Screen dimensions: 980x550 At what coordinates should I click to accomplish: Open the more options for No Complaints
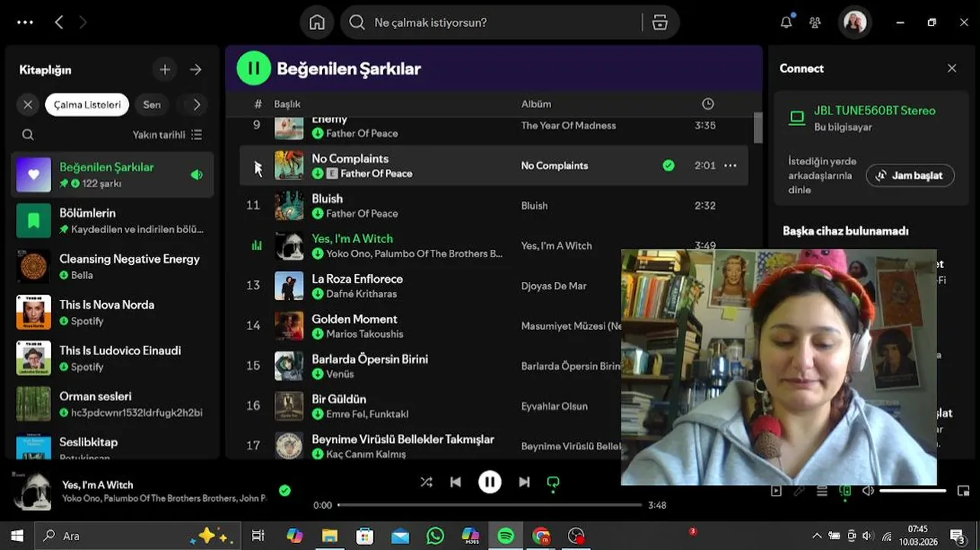[730, 166]
